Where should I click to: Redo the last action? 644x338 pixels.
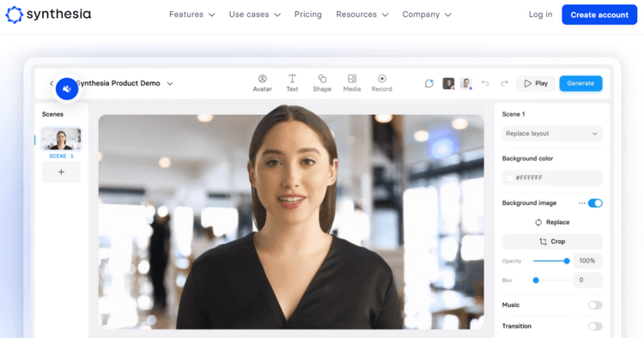coord(504,83)
